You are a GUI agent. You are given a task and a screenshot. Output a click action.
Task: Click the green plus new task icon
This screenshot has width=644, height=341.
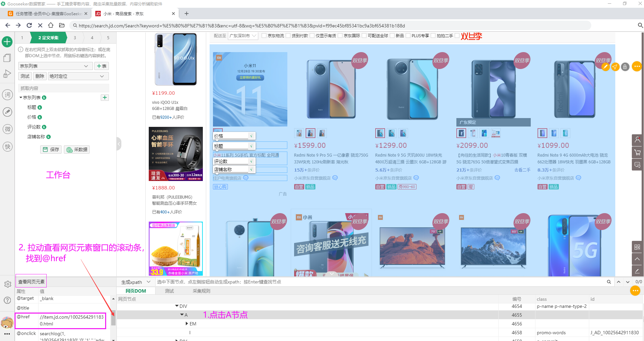pyautogui.click(x=7, y=42)
